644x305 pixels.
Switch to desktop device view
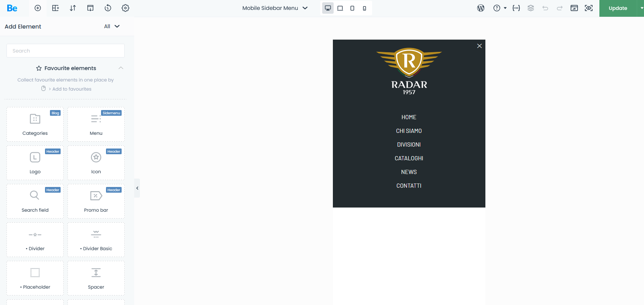pos(328,8)
